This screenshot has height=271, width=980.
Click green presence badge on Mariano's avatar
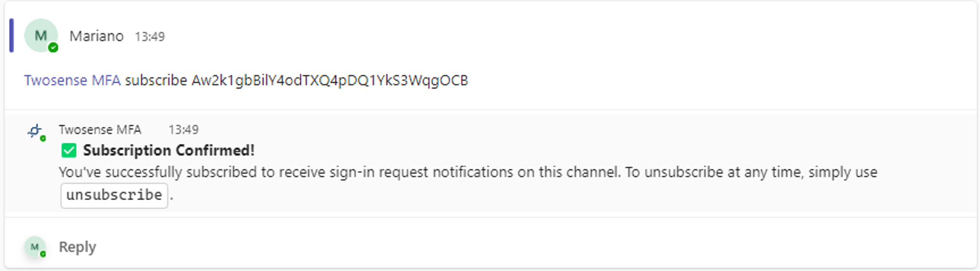click(53, 47)
